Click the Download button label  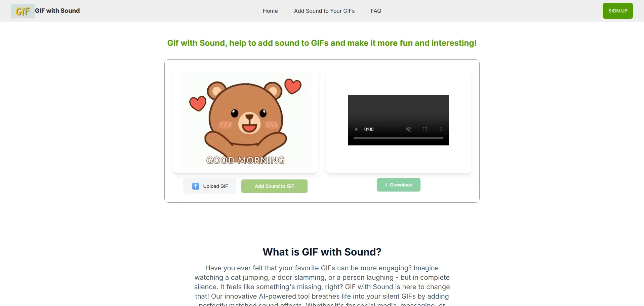401,185
